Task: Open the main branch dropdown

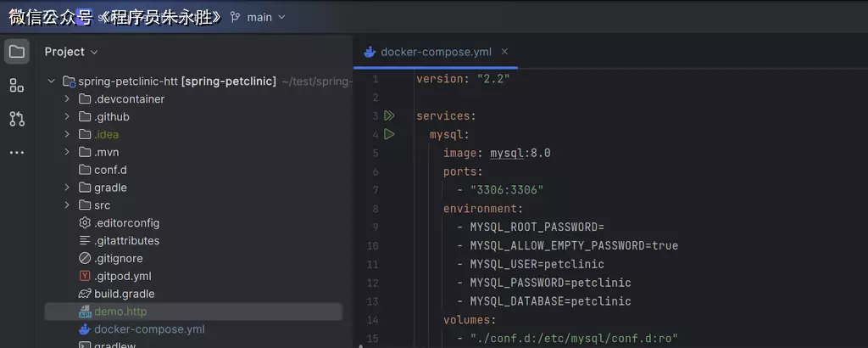Action: 266,17
